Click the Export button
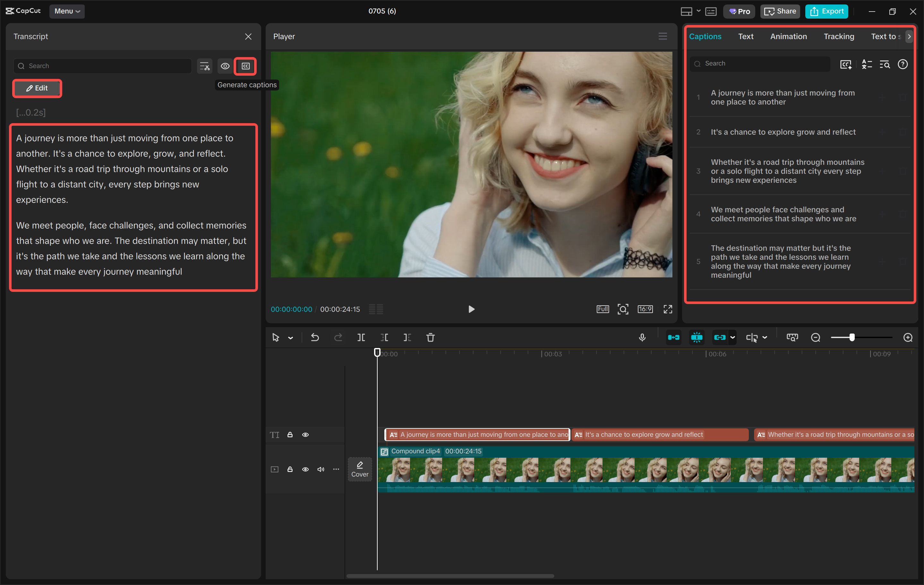 [x=826, y=11]
